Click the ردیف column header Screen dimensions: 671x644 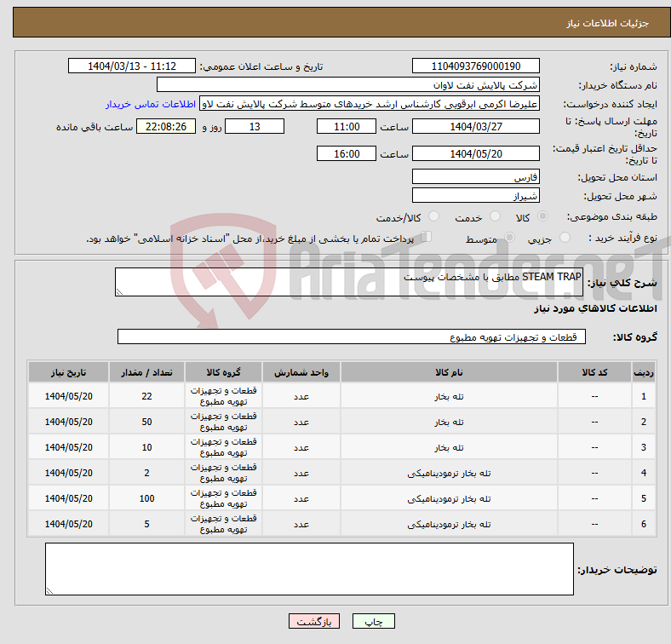point(644,372)
